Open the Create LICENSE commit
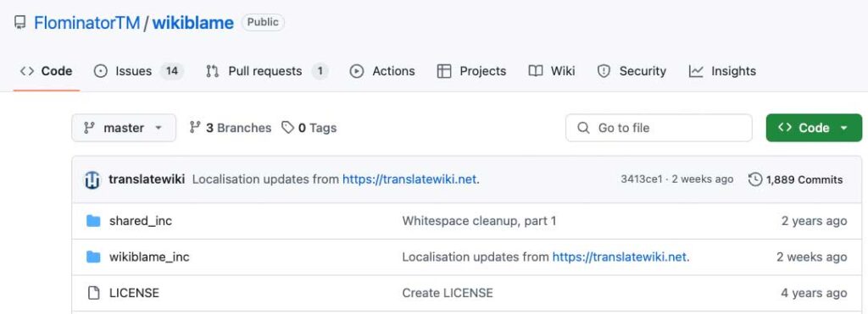 [448, 293]
